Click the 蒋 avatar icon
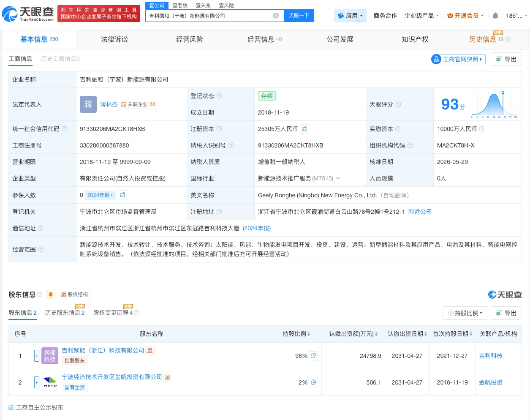This screenshot has width=530, height=420. pyautogui.click(x=88, y=104)
